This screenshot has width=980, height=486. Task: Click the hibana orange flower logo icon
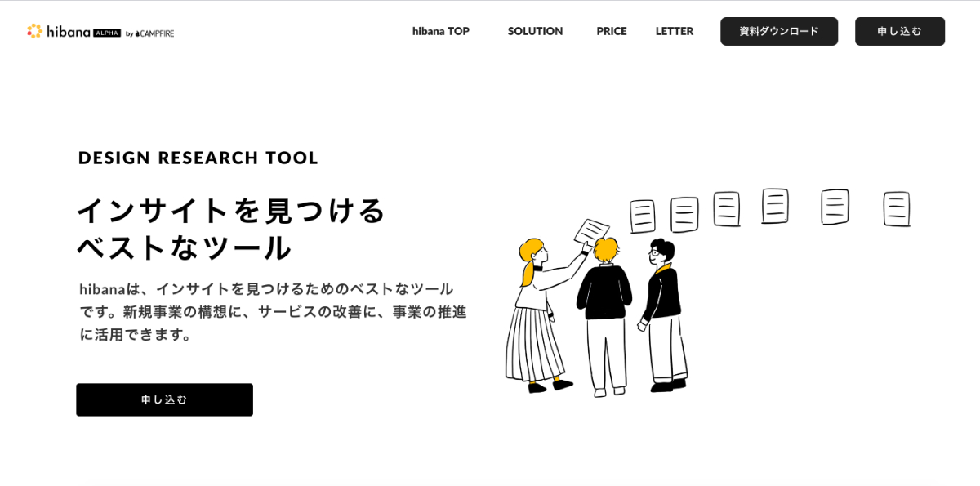tap(34, 31)
